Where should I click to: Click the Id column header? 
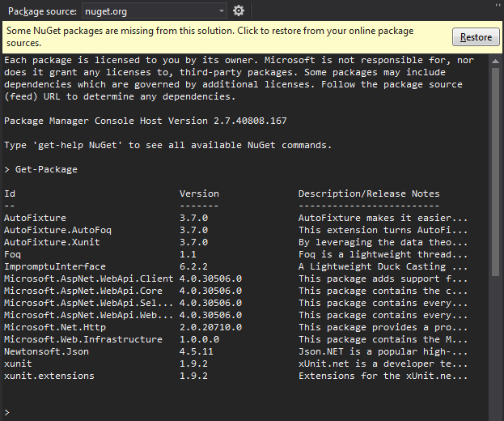tap(10, 193)
